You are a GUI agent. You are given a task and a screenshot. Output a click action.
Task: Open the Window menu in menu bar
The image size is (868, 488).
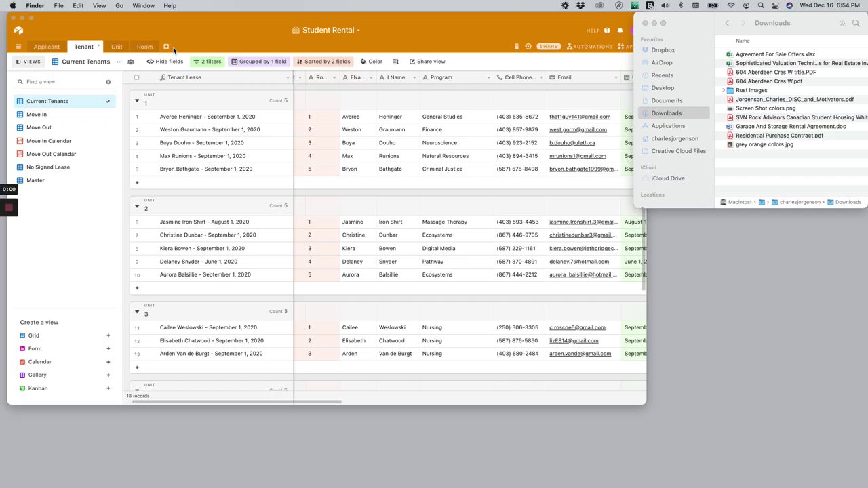pyautogui.click(x=143, y=5)
